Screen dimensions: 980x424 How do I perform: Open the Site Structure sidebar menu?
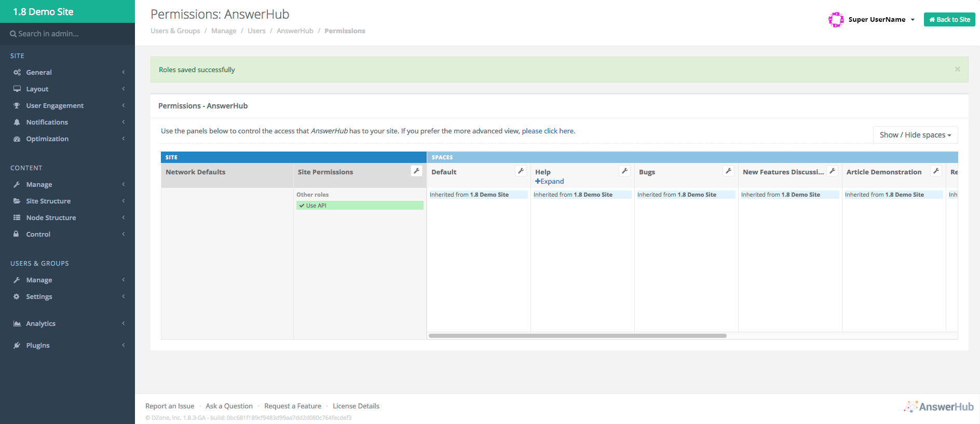[x=67, y=201]
